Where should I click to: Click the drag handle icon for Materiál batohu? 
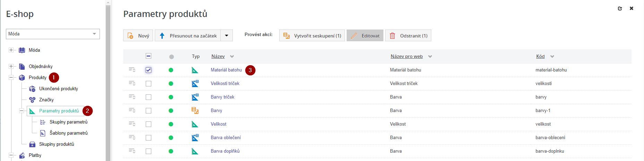pyautogui.click(x=132, y=70)
